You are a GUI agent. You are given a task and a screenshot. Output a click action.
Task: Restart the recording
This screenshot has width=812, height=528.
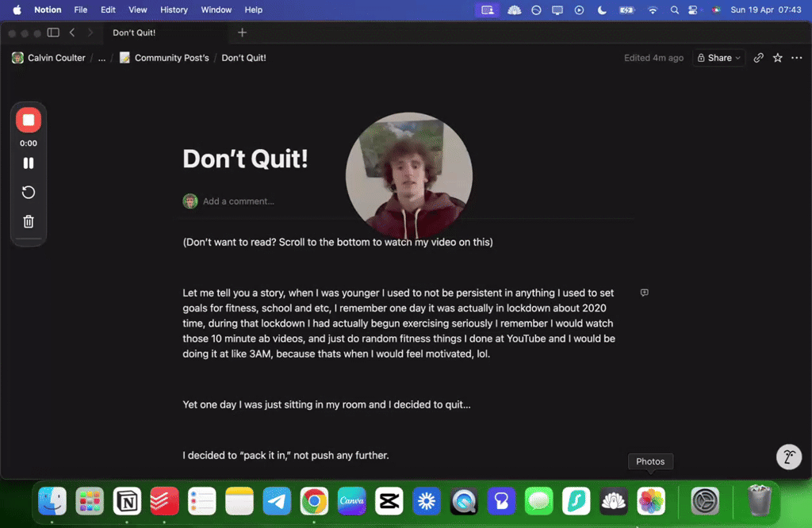(29, 192)
